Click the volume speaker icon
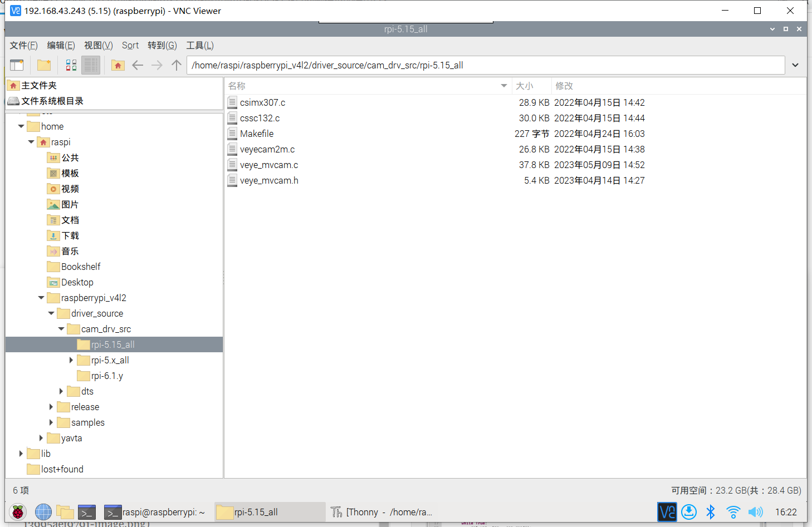The height and width of the screenshot is (527, 812). tap(755, 512)
